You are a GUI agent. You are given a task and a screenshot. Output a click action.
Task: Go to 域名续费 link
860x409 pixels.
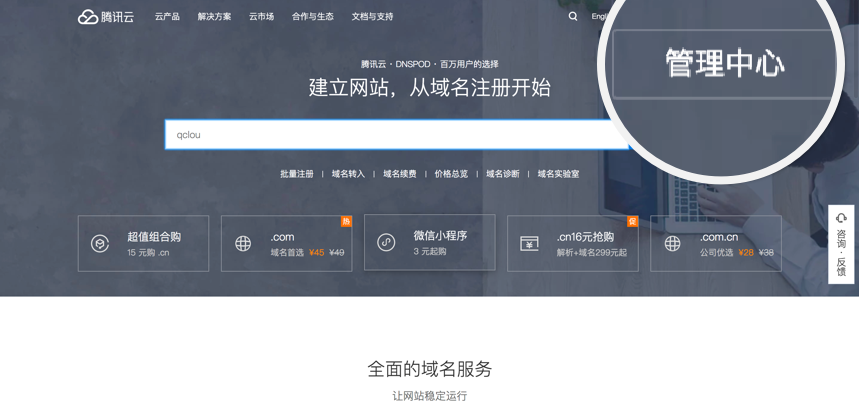pos(399,174)
